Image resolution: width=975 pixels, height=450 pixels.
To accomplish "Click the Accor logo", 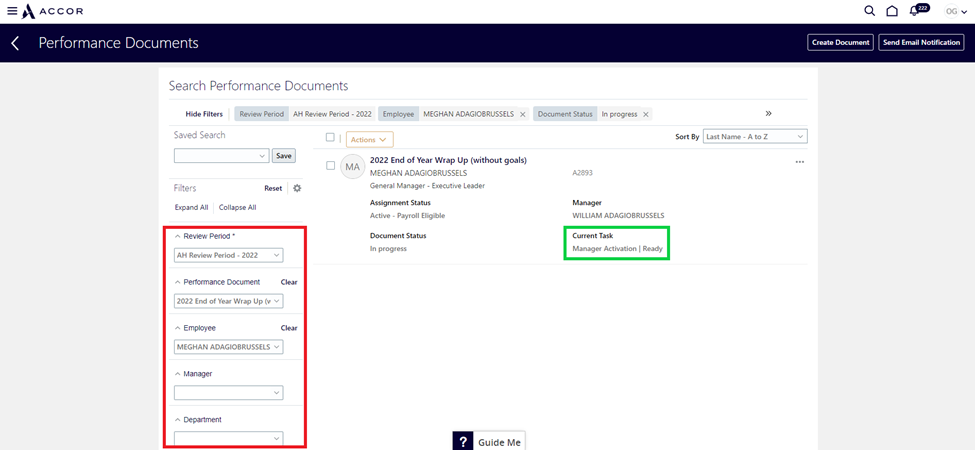I will coord(52,11).
